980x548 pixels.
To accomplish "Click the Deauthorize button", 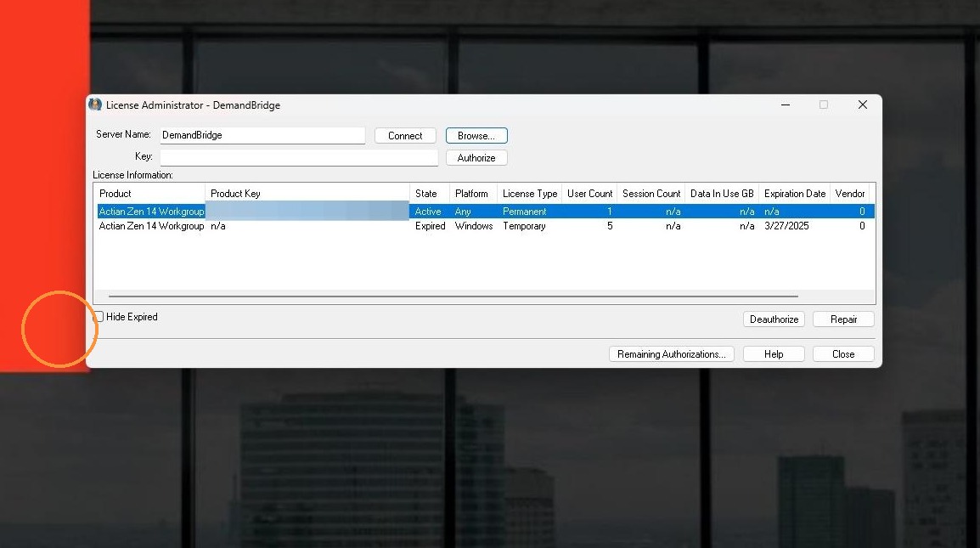I will [x=774, y=319].
